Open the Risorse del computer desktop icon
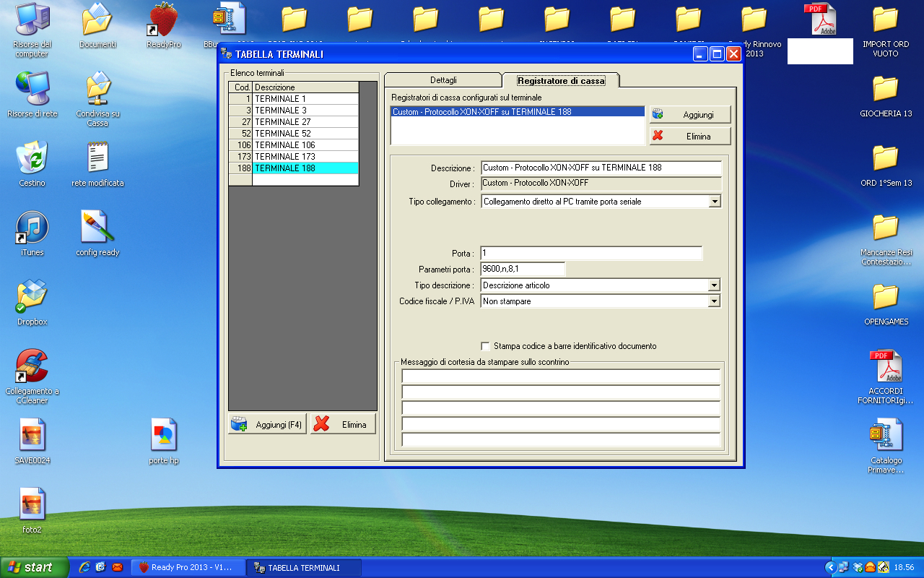The image size is (924, 578). click(x=32, y=29)
